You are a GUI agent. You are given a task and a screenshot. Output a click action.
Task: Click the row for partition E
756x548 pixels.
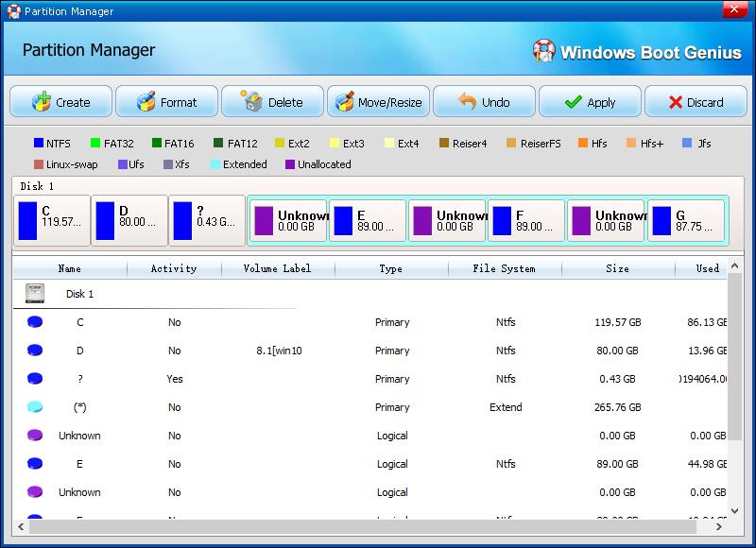(80, 464)
